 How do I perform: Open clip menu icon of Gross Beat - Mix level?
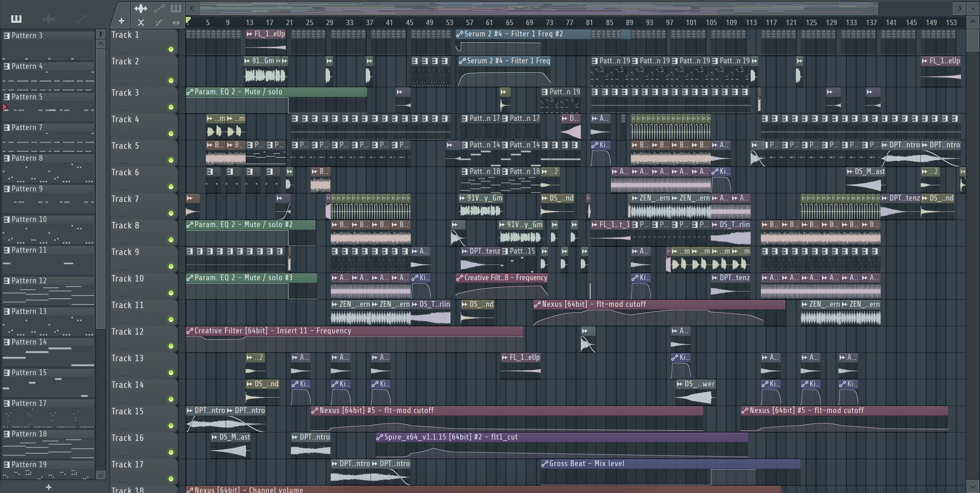point(544,464)
